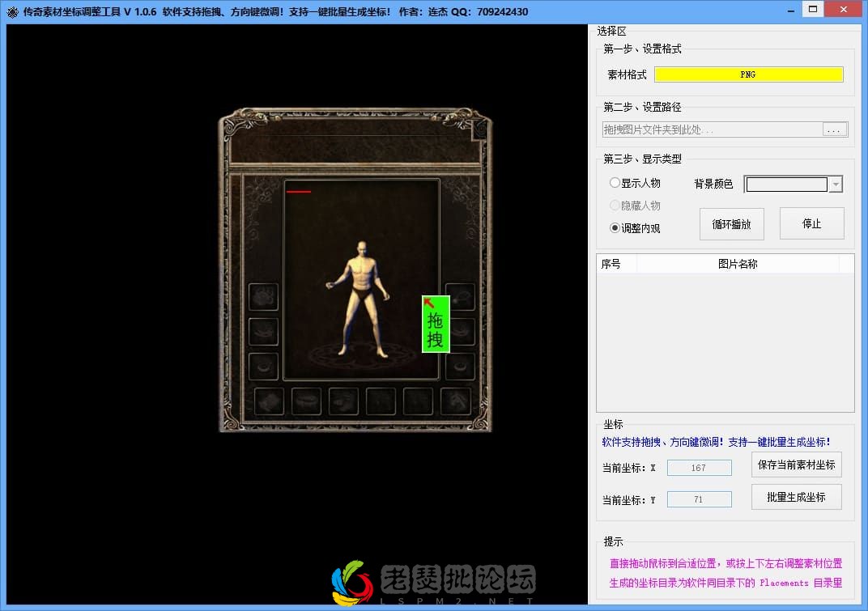Viewport: 868px width, 611px height.
Task: Click the ... folder browse button
Action: 834,129
